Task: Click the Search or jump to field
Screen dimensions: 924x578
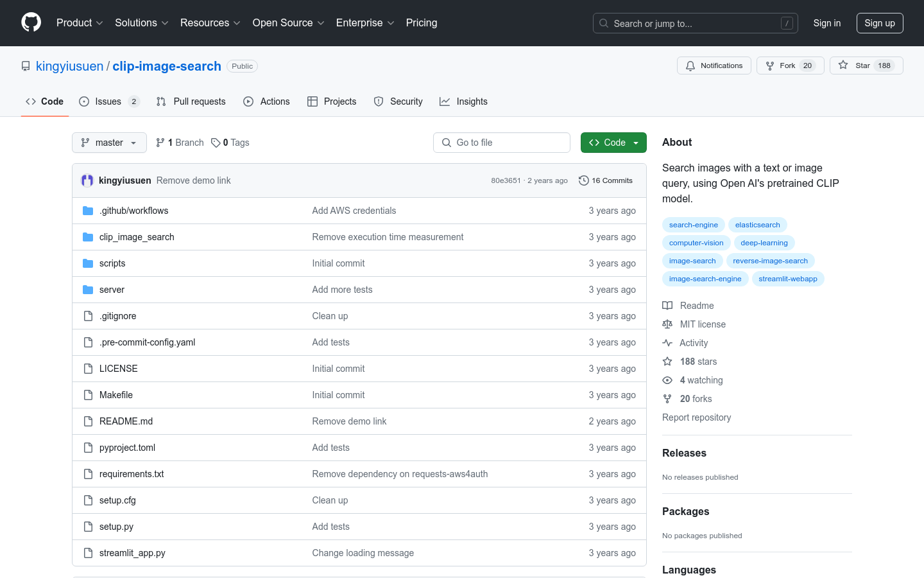Action: (696, 23)
